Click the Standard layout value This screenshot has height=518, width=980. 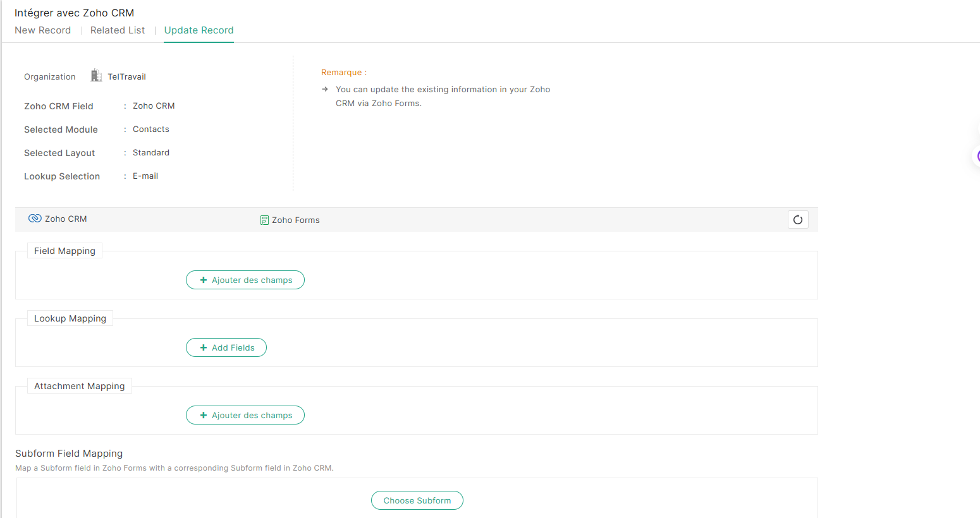(151, 153)
